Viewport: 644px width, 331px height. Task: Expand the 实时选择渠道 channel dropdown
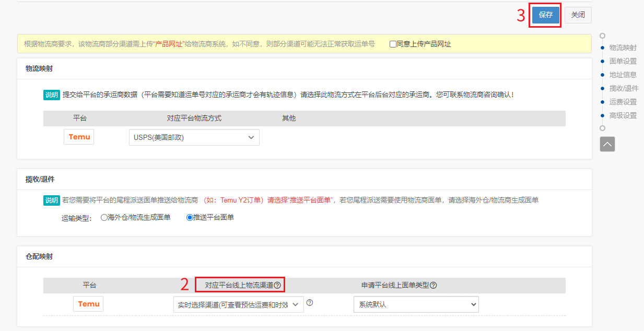[x=238, y=304]
